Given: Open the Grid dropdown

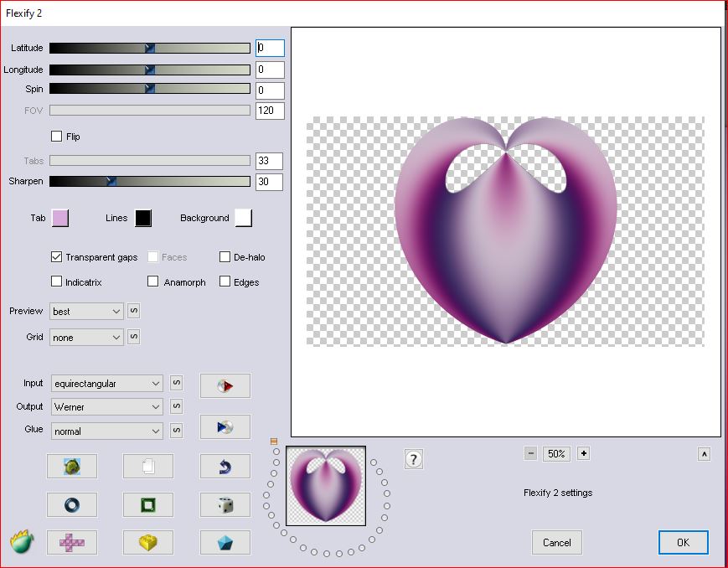Looking at the screenshot, I should point(86,337).
